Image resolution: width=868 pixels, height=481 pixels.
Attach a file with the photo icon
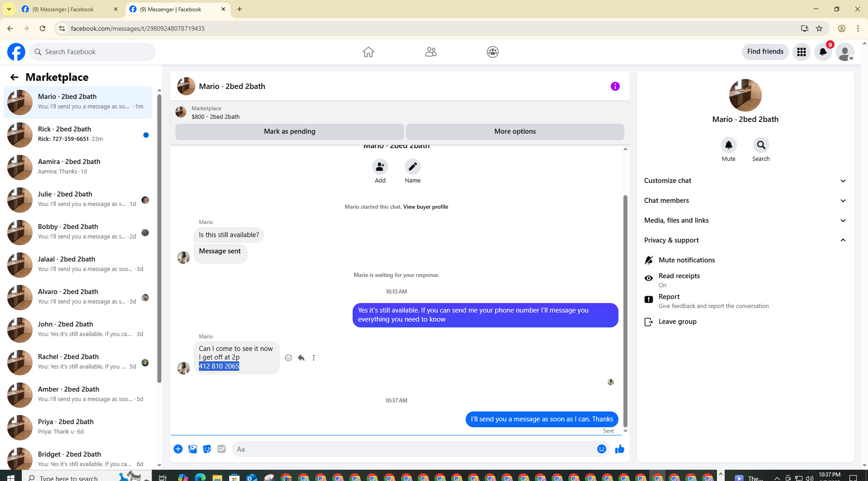tap(193, 449)
